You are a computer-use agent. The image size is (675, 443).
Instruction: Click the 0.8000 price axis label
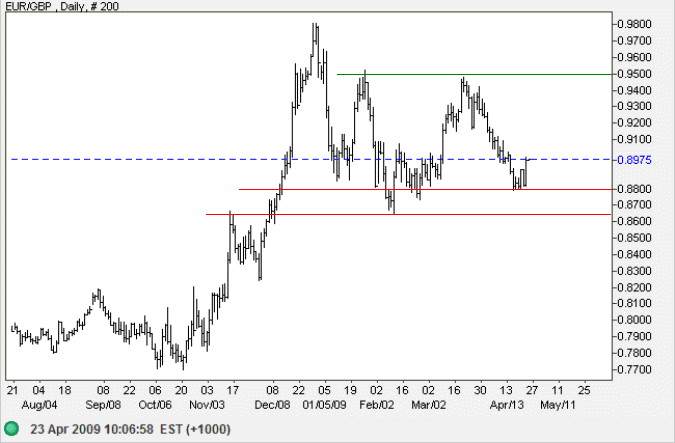(x=635, y=320)
